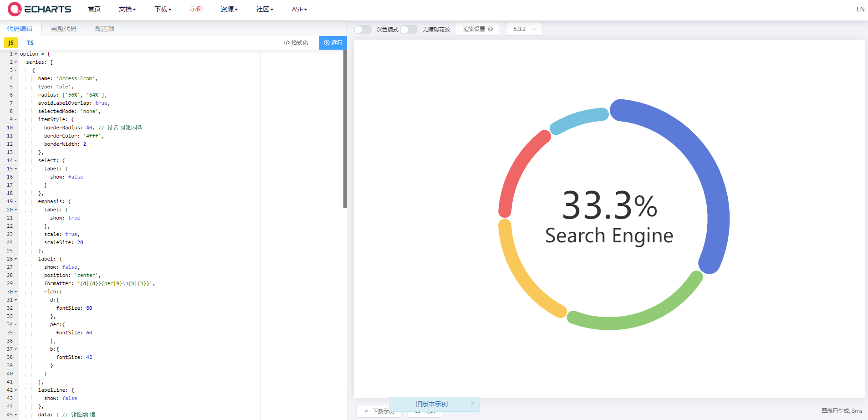Click the fontSize: 80 code line
Screen dimensions: 868x420
[x=74, y=308]
